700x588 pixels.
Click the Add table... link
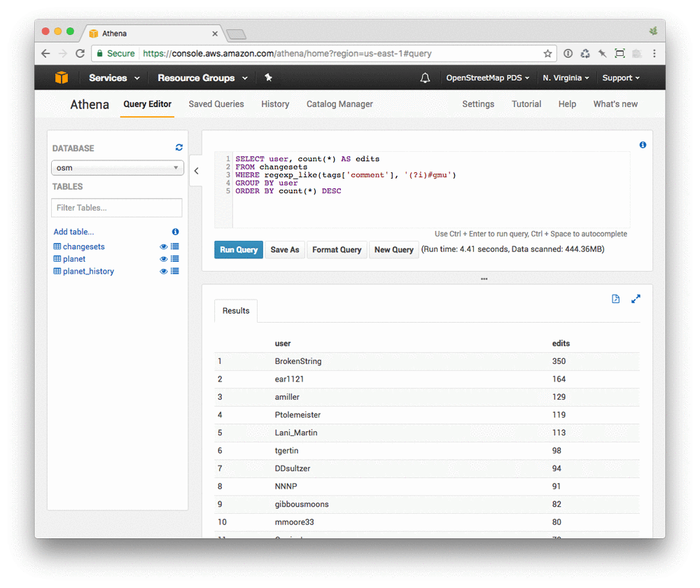click(73, 232)
